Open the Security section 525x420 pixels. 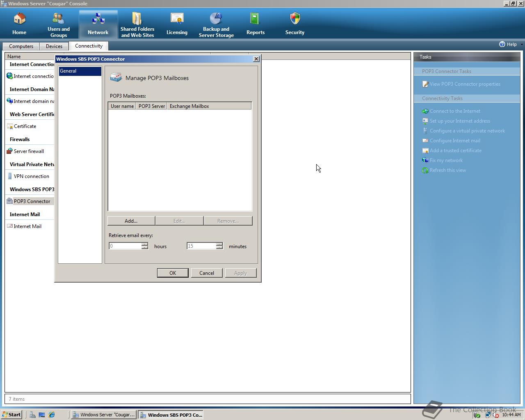tap(295, 24)
